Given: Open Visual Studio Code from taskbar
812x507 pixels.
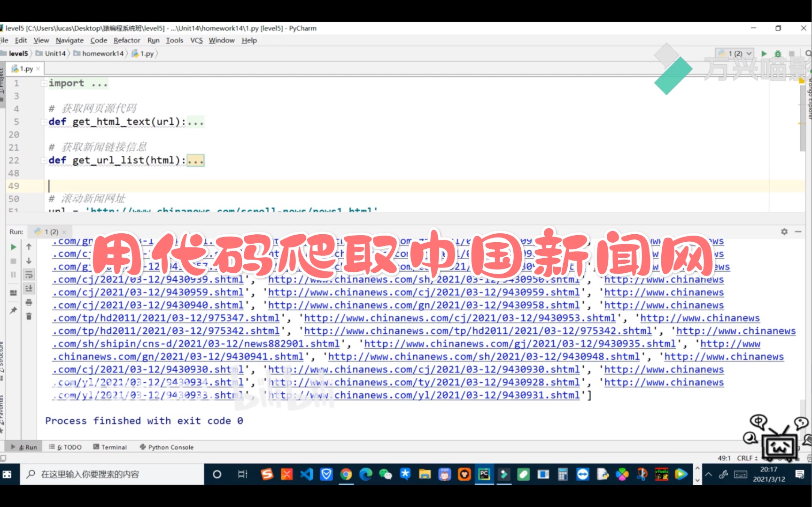Looking at the screenshot, I should pyautogui.click(x=307, y=474).
